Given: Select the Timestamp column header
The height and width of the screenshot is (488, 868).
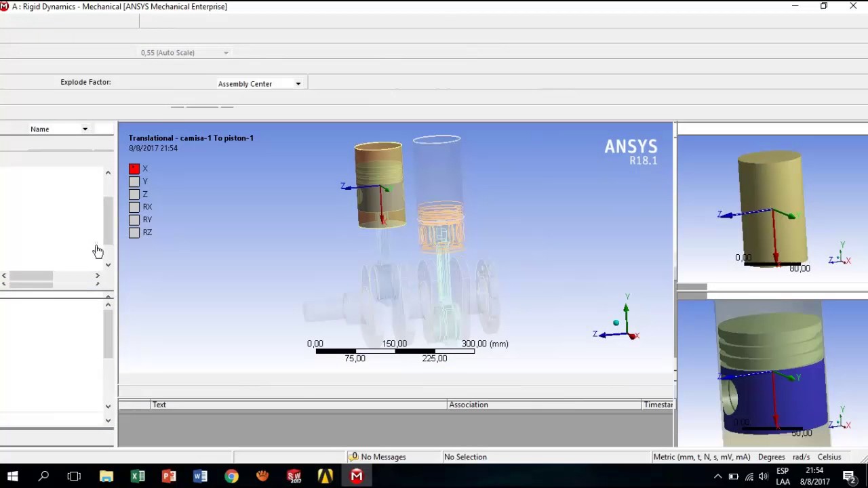Looking at the screenshot, I should 658,405.
